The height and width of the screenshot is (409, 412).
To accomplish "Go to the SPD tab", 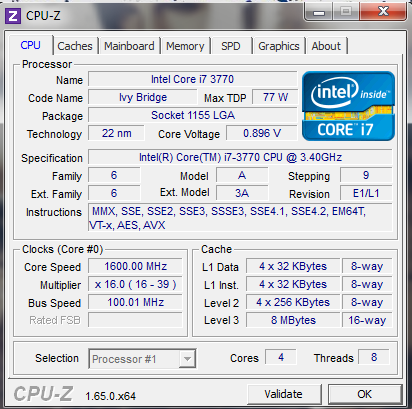I will point(231,46).
